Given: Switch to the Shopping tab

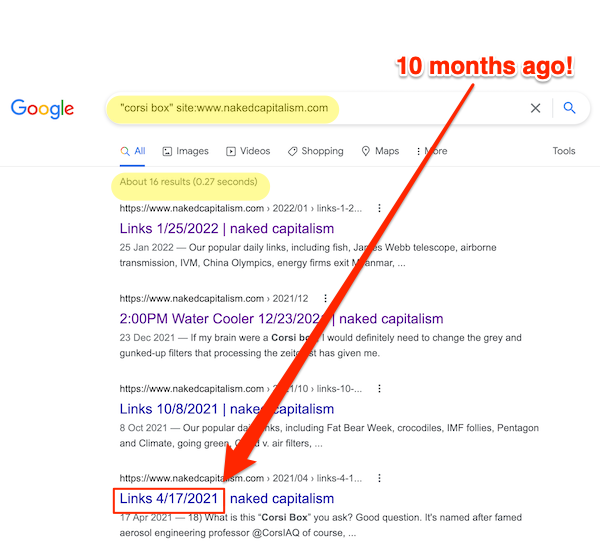Looking at the screenshot, I should (316, 151).
